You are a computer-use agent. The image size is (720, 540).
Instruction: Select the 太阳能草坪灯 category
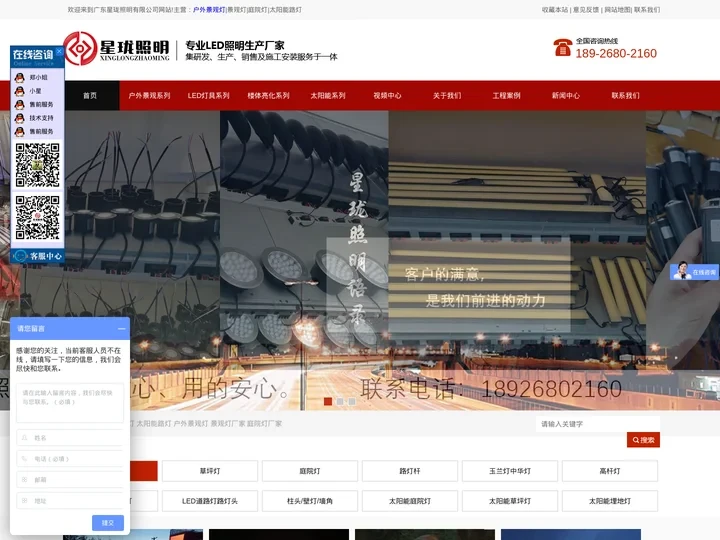tap(510, 501)
